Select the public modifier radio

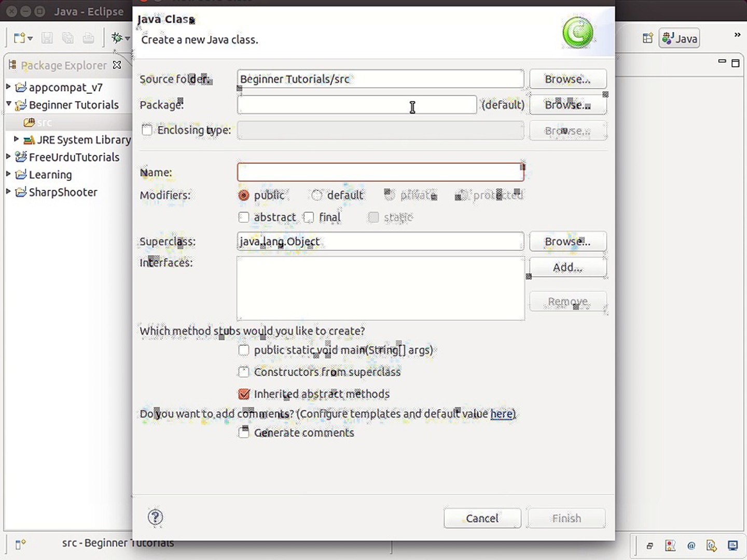tap(244, 195)
